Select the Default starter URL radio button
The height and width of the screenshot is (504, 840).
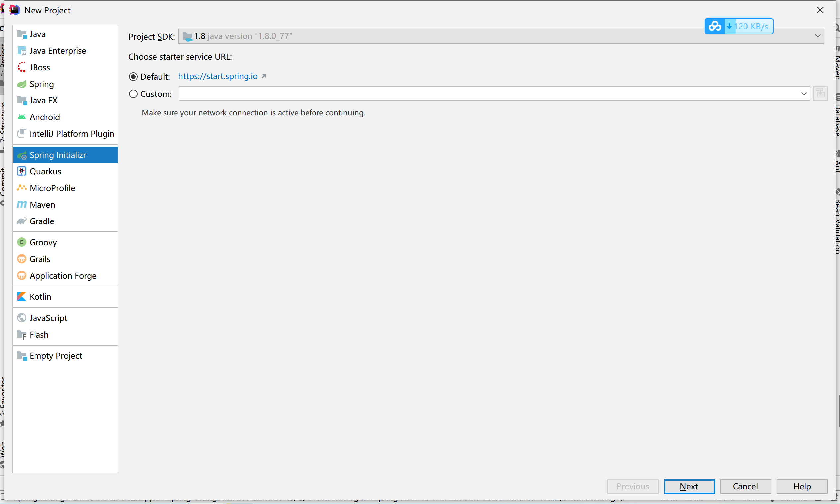coord(133,76)
